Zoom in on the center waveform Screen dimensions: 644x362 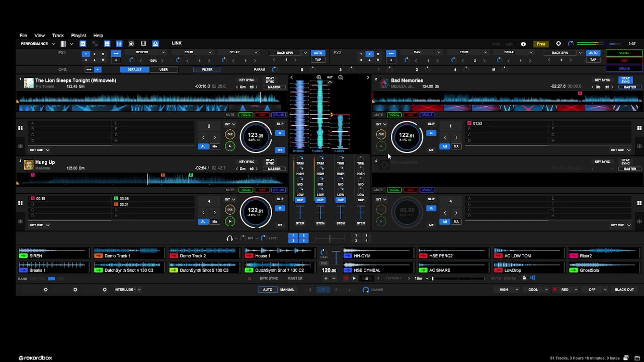coord(319,77)
